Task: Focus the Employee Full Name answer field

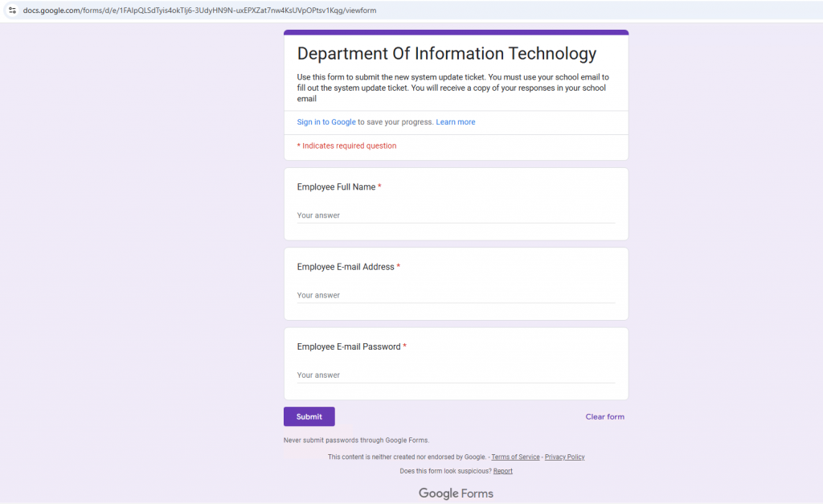Action: (x=455, y=215)
